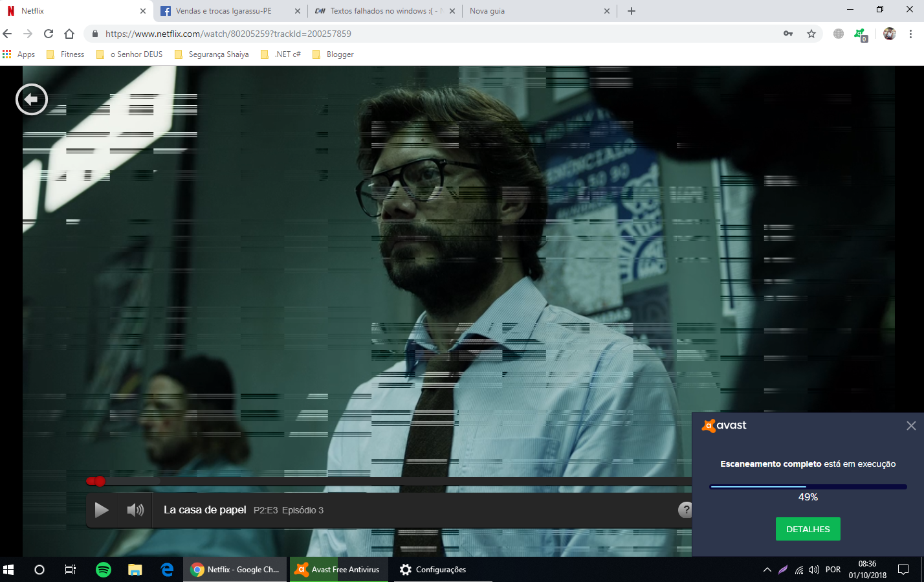Click the green extension icon with badge
This screenshot has width=924, height=582.
861,34
